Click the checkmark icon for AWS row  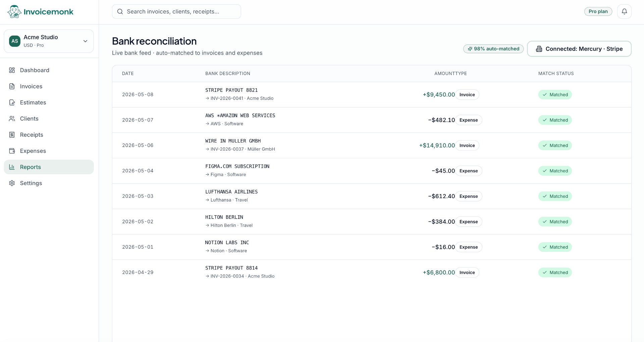coord(545,120)
